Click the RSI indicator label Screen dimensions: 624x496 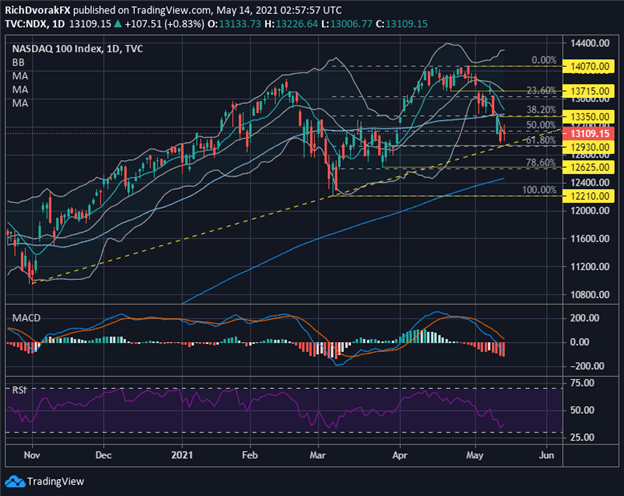(20, 390)
